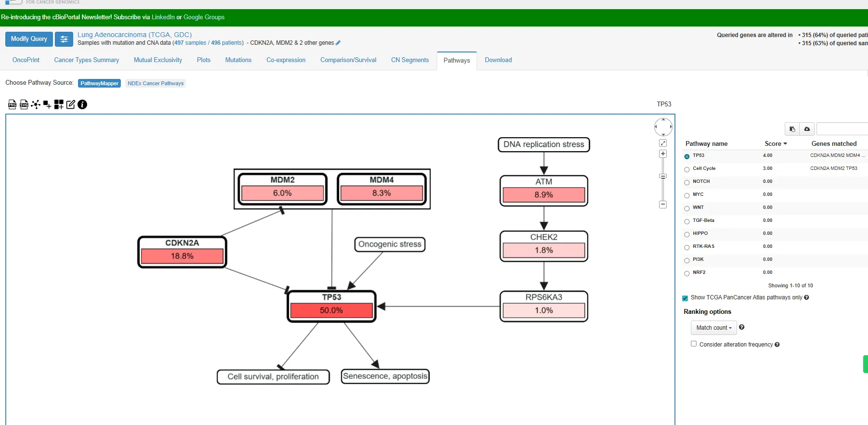
Task: Click the add selected genes icon
Action: pos(47,104)
